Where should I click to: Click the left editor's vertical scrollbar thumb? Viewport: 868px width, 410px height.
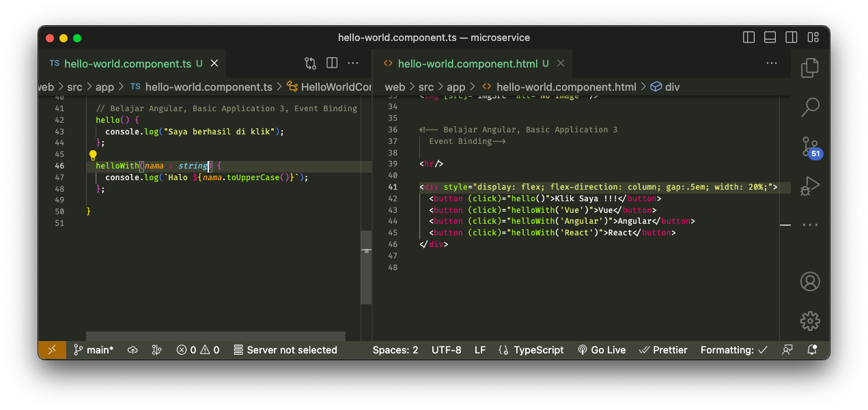(x=366, y=266)
